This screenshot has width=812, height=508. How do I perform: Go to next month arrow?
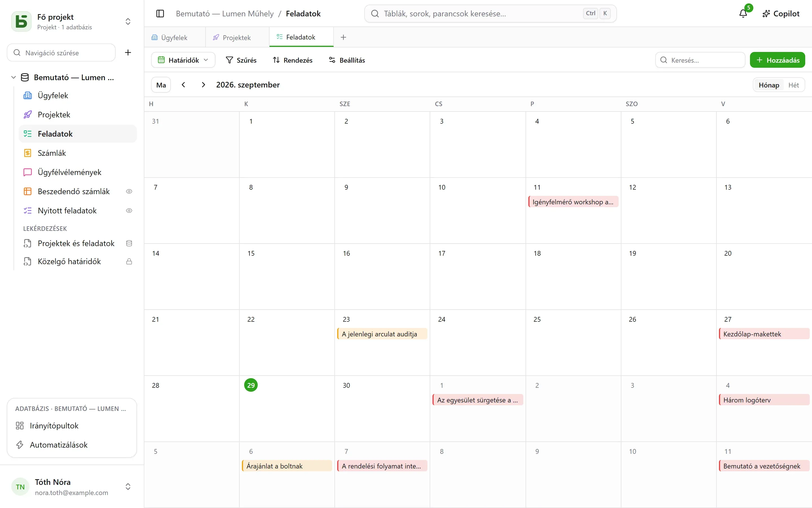point(203,85)
